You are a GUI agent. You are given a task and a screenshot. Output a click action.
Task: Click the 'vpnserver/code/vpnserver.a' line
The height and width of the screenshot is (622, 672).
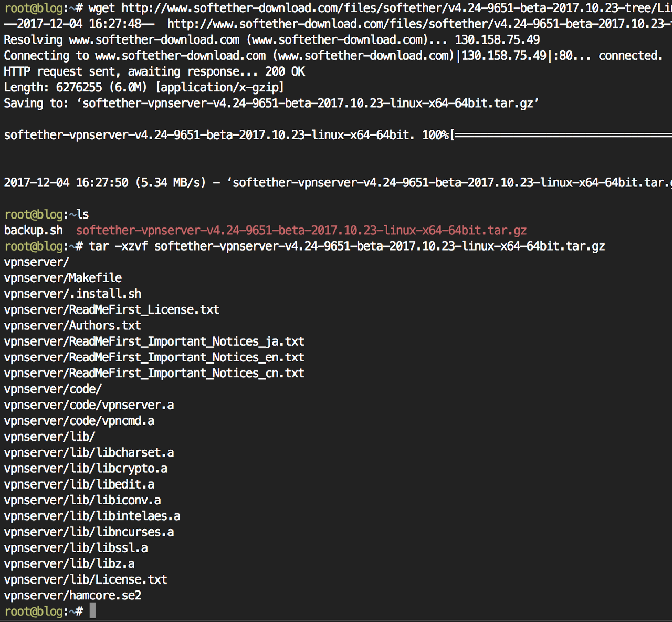pyautogui.click(x=89, y=405)
